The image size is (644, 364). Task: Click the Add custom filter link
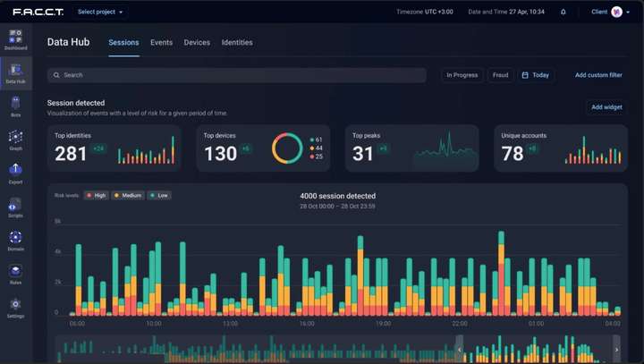point(598,75)
